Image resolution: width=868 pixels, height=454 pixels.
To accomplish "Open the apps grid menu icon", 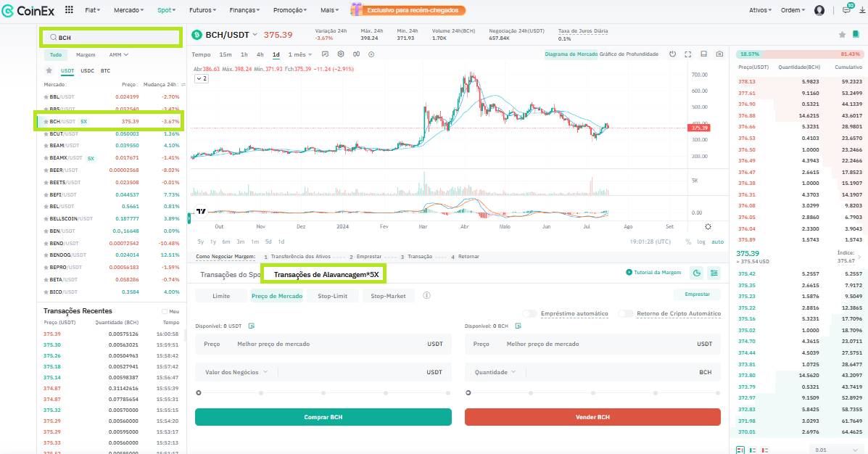I will [69, 9].
